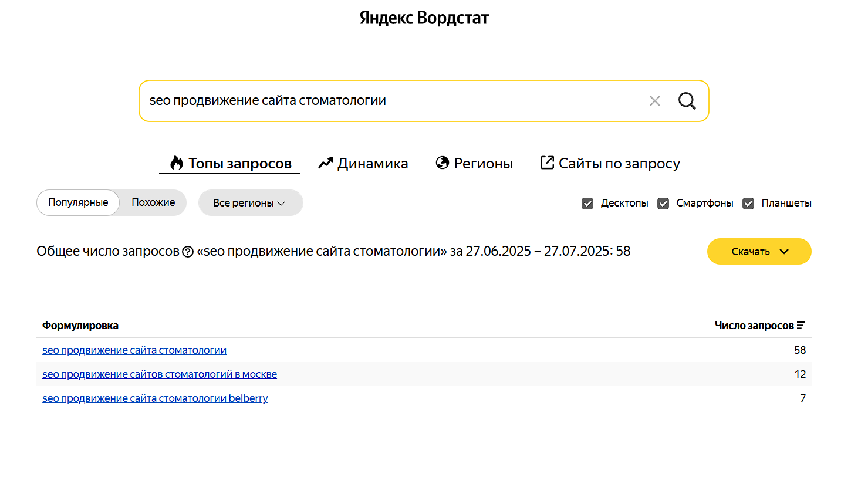Open link seo продвижение сайтов стоматологий в москве

click(160, 374)
